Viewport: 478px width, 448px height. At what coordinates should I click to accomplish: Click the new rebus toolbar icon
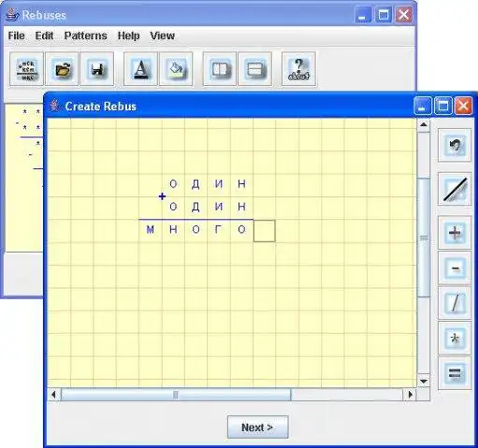(27, 69)
